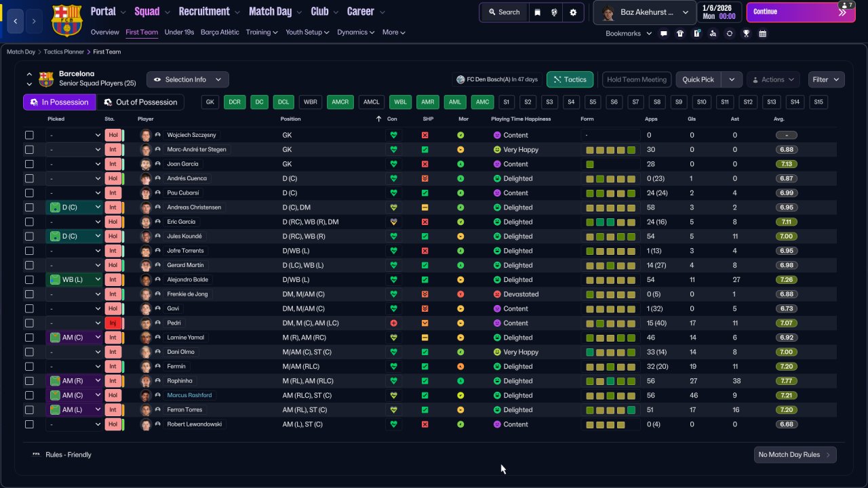Switch to the Under 19s tab
Image resolution: width=868 pixels, height=488 pixels.
point(179,32)
